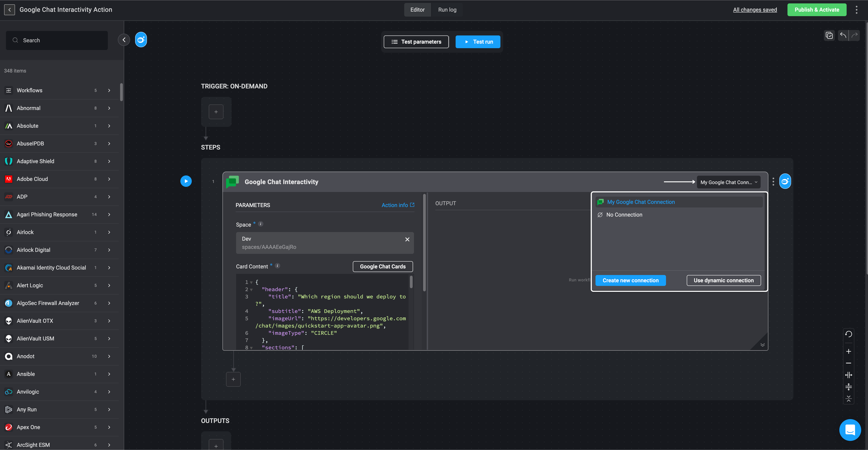This screenshot has height=450, width=868.
Task: Reset the canvas view with the rotate icon
Action: [x=848, y=334]
